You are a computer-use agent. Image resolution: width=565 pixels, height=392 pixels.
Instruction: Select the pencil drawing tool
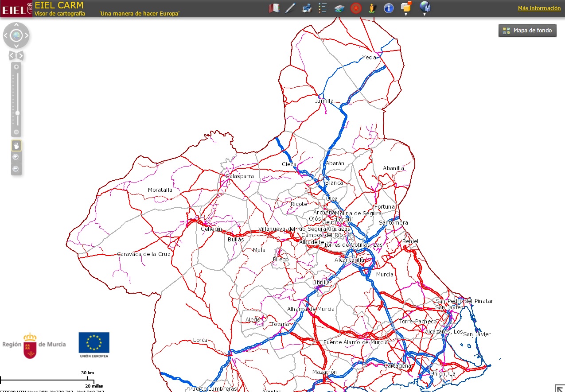coord(290,8)
